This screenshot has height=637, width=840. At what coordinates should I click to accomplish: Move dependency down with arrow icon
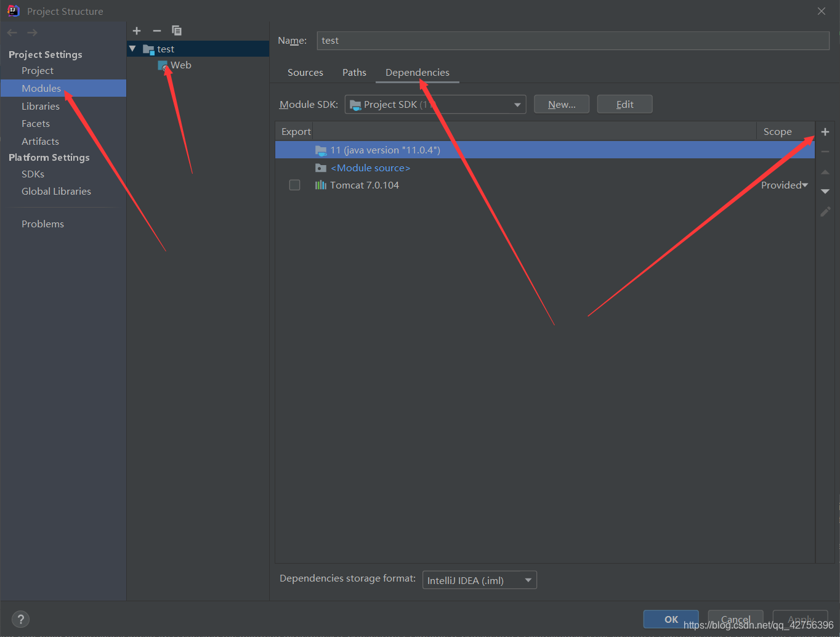pyautogui.click(x=825, y=192)
